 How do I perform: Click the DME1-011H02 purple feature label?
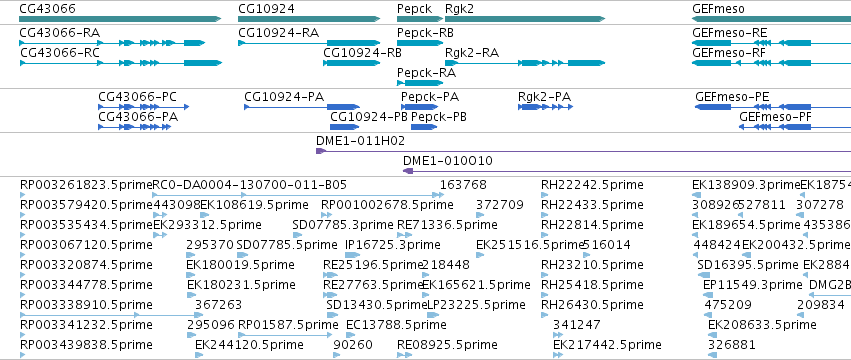[360, 141]
